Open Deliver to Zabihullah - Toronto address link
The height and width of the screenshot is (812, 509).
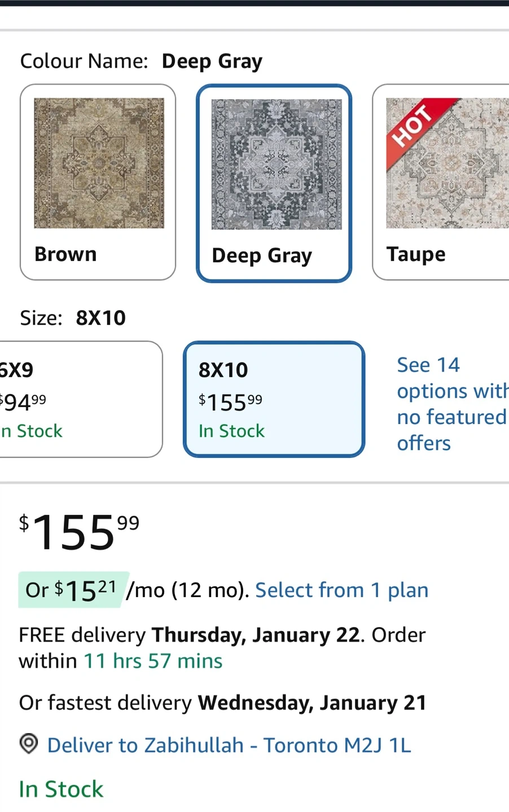point(229,745)
